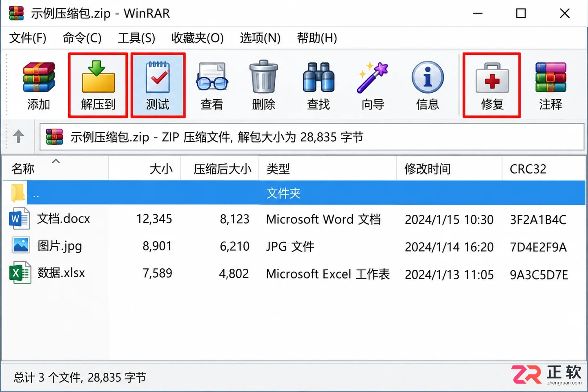The height and width of the screenshot is (392, 588).
Task: Click date 2024/1/14 16:20
Action: 449,247
